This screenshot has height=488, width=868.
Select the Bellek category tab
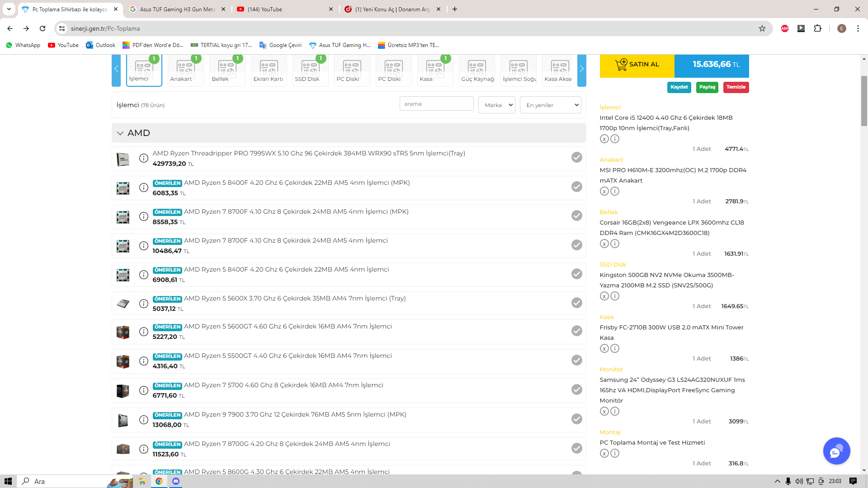tap(227, 70)
